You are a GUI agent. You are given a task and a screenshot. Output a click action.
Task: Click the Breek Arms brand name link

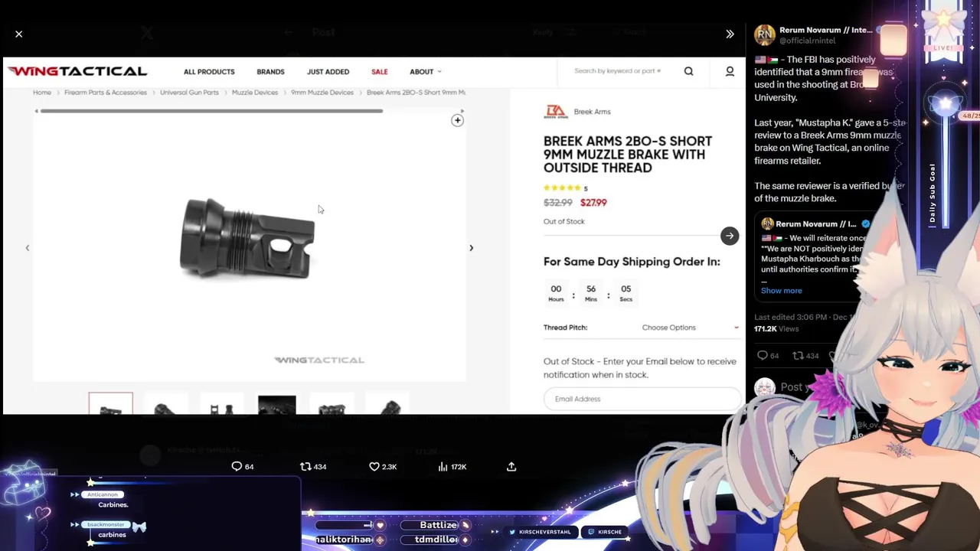click(x=592, y=112)
